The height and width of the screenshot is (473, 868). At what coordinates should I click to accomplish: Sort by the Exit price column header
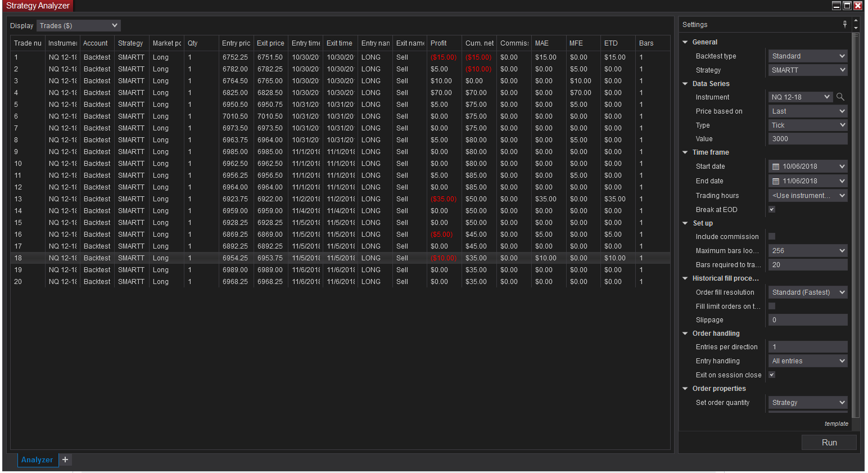[x=270, y=43]
